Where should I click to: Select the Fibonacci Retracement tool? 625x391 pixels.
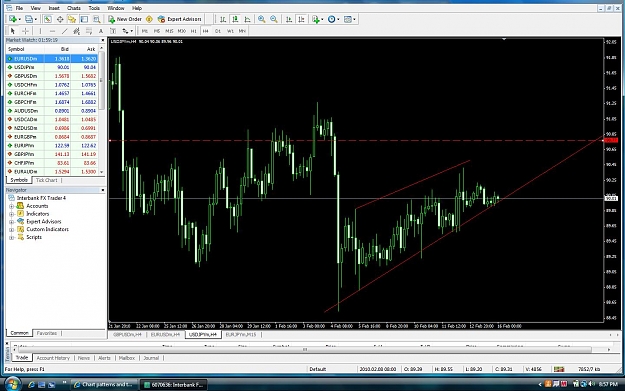point(89,31)
